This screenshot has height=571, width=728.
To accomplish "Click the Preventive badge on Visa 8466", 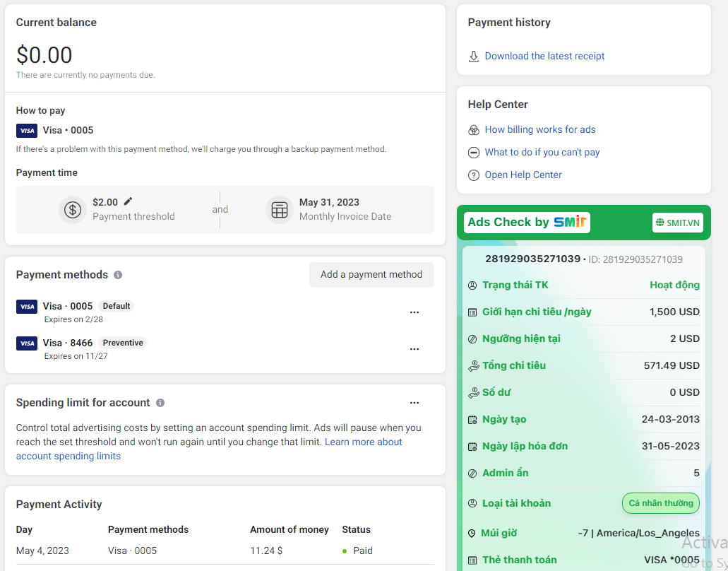I will (x=123, y=343).
